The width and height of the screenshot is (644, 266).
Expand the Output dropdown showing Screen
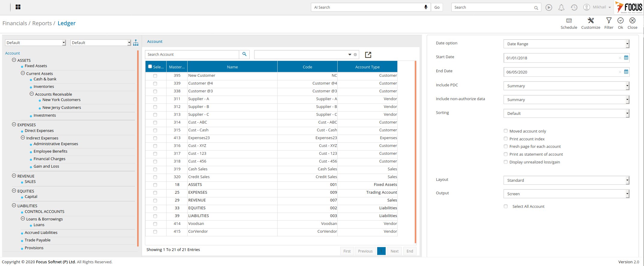coord(566,194)
